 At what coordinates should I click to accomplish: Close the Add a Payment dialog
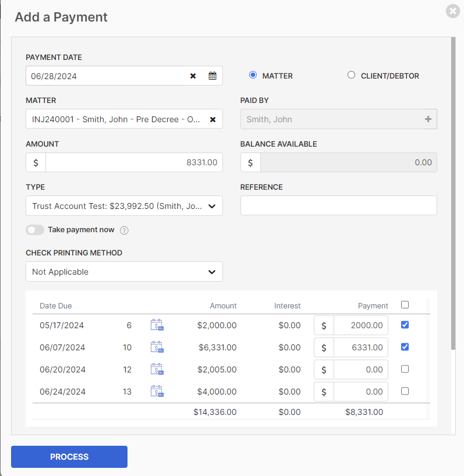(x=453, y=11)
